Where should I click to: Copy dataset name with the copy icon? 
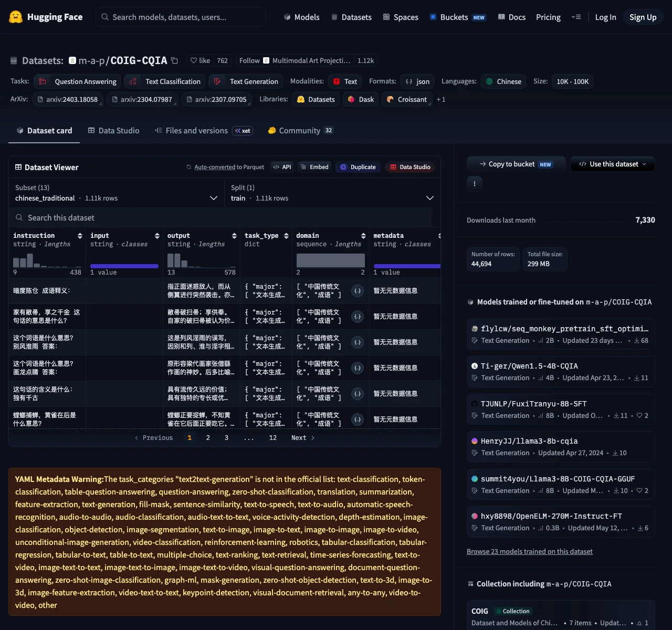tap(175, 61)
